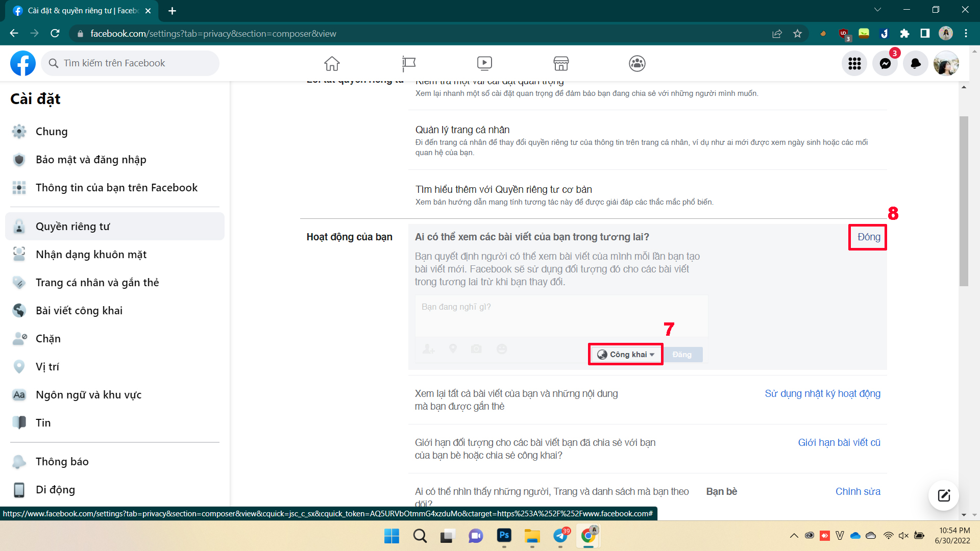
Task: Click the page vertical scrollbar
Action: point(964,201)
